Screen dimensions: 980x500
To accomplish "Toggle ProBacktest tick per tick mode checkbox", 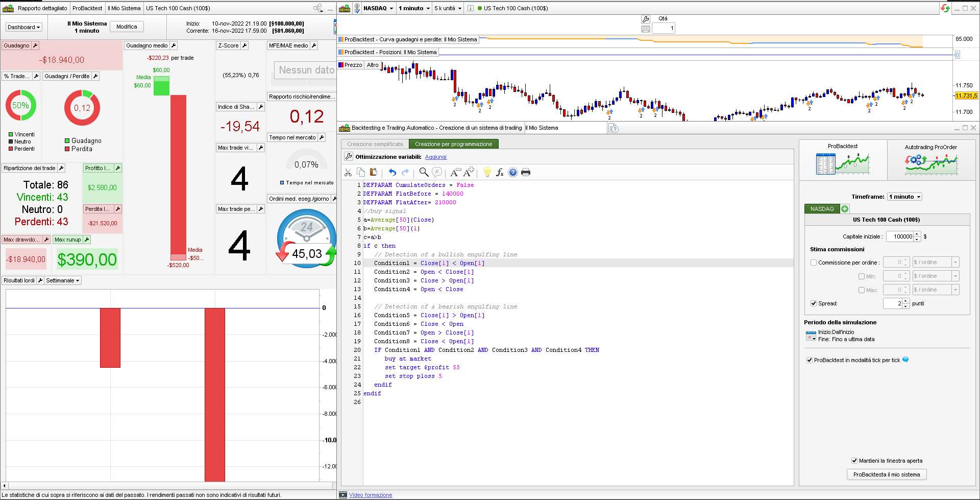I will click(810, 360).
